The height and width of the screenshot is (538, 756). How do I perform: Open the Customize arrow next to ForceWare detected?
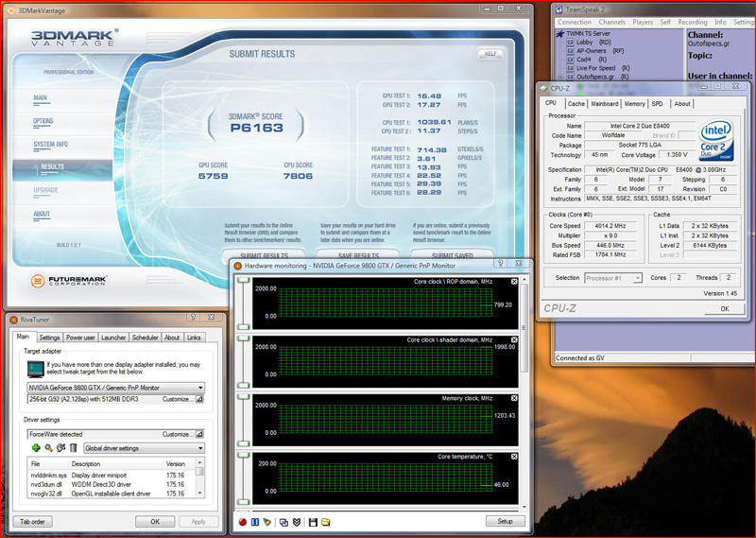point(199,434)
